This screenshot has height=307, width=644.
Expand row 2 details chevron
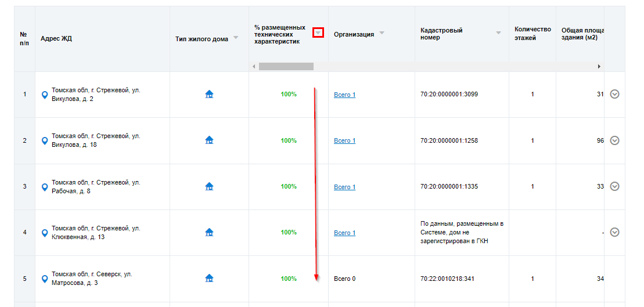(x=615, y=140)
